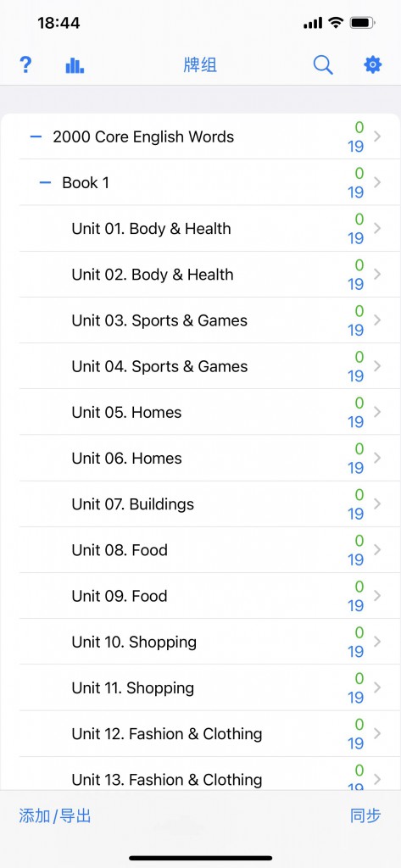Image resolution: width=401 pixels, height=868 pixels.
Task: Tap the 19 count for Unit 09. Food
Action: pos(355,605)
